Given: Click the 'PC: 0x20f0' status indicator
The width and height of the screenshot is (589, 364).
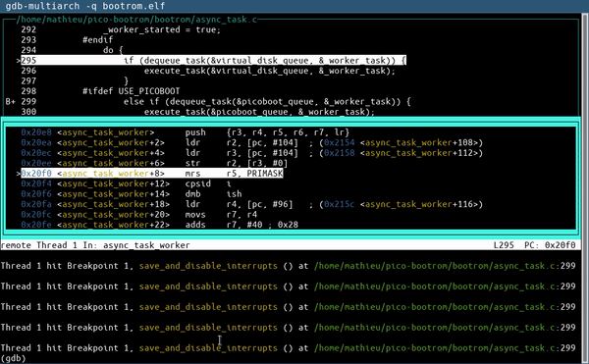Looking at the screenshot, I should [550, 245].
